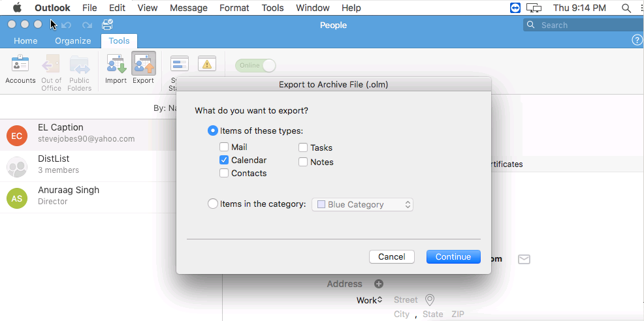This screenshot has height=321, width=644.
Task: Select the DistList entry
Action: (88, 166)
